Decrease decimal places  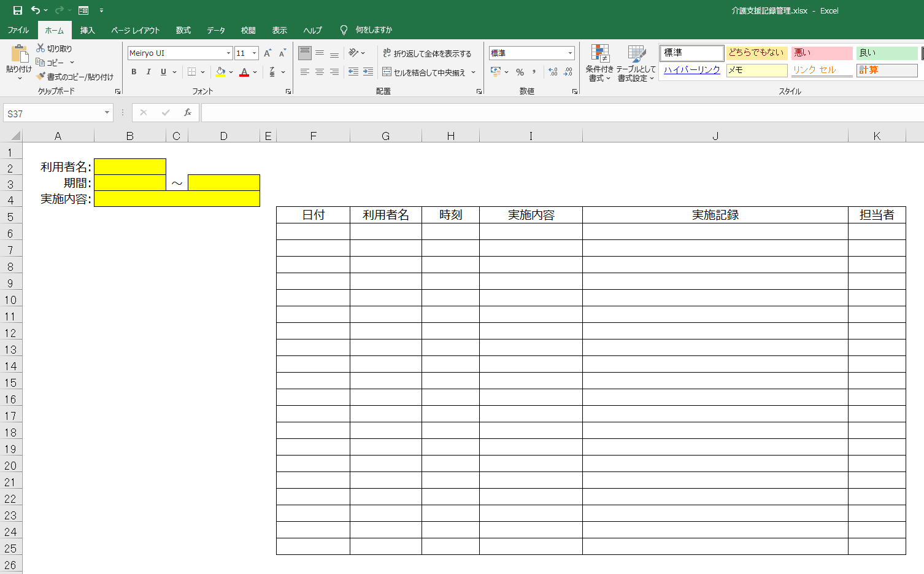[568, 72]
